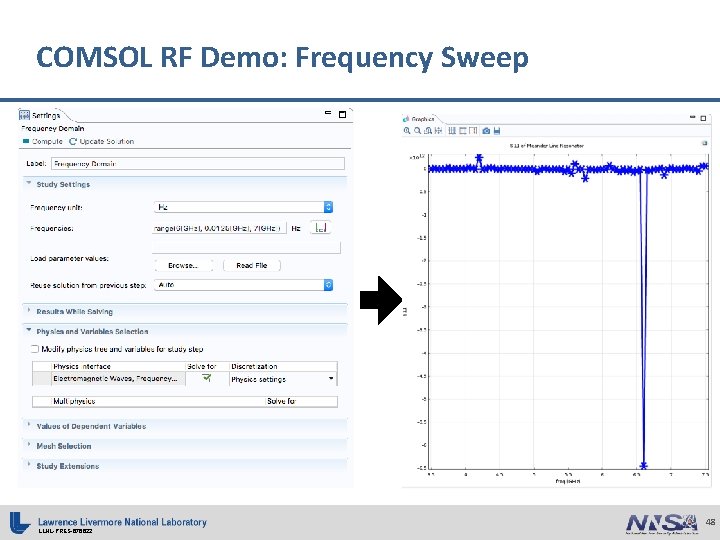Click the Read File button
This screenshot has width=720, height=540.
252,265
